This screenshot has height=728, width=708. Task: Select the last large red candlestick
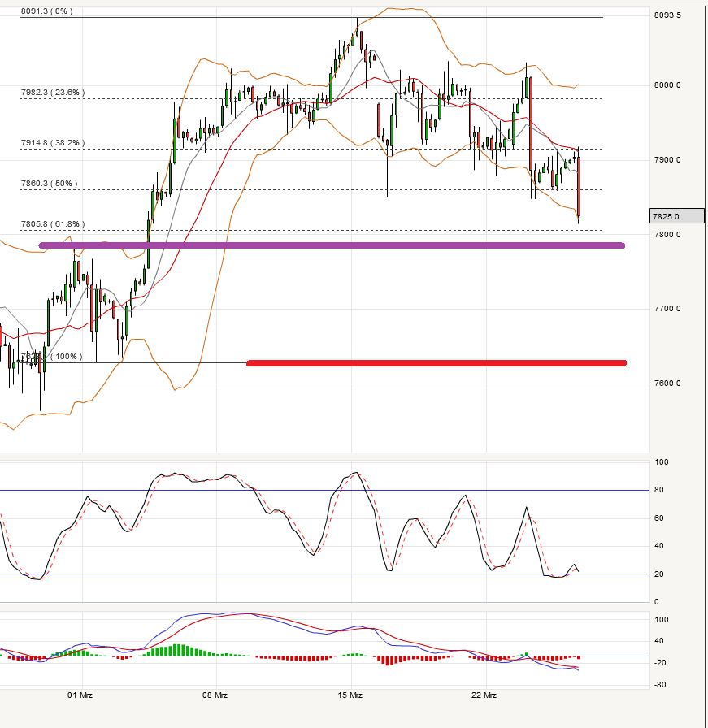(579, 188)
